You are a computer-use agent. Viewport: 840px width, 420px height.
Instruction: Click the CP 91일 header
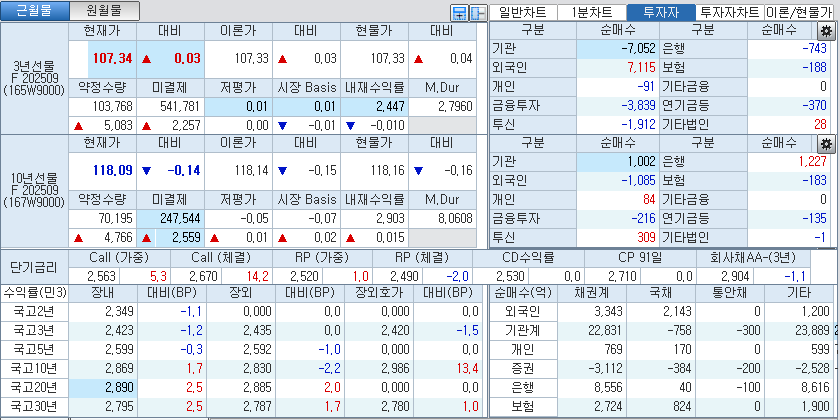(x=640, y=258)
